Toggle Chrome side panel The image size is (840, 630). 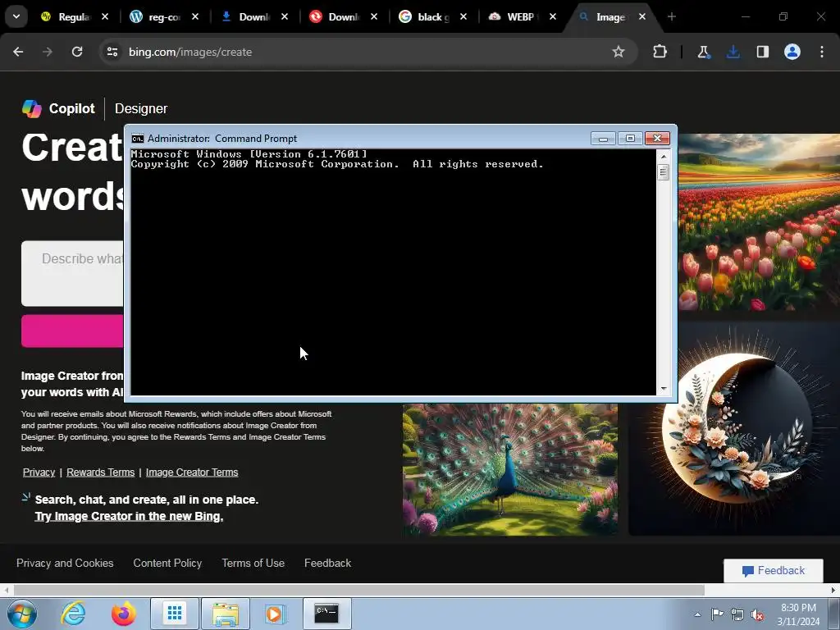coord(762,52)
